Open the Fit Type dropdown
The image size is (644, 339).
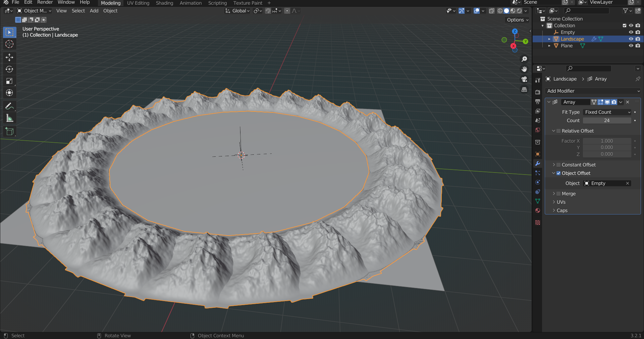pos(607,112)
